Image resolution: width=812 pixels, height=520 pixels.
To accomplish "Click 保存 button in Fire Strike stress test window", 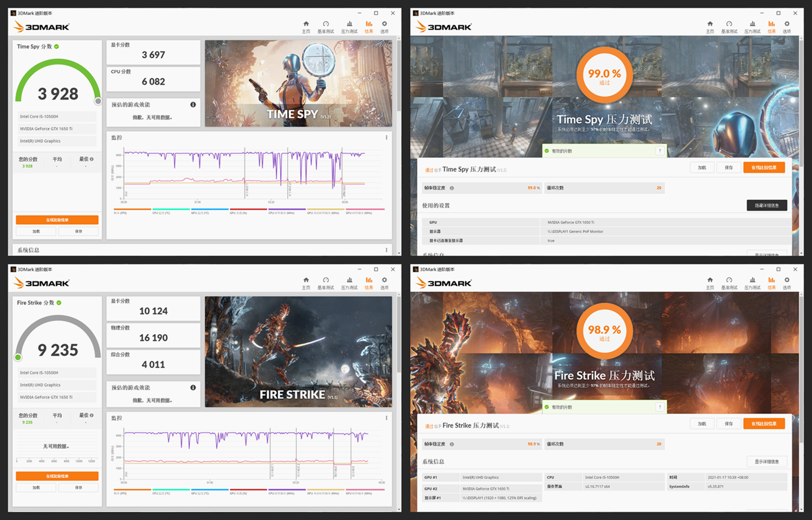I will pyautogui.click(x=729, y=424).
